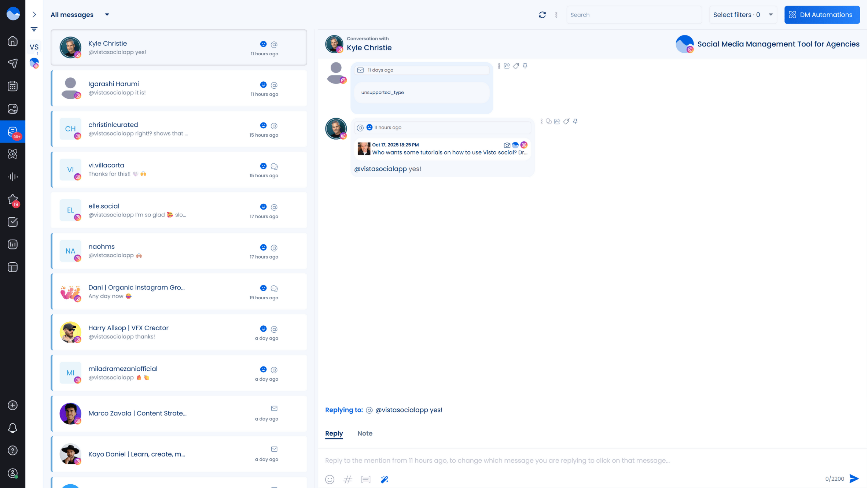Image resolution: width=868 pixels, height=488 pixels.
Task: Click into the Search field
Action: pos(634,15)
